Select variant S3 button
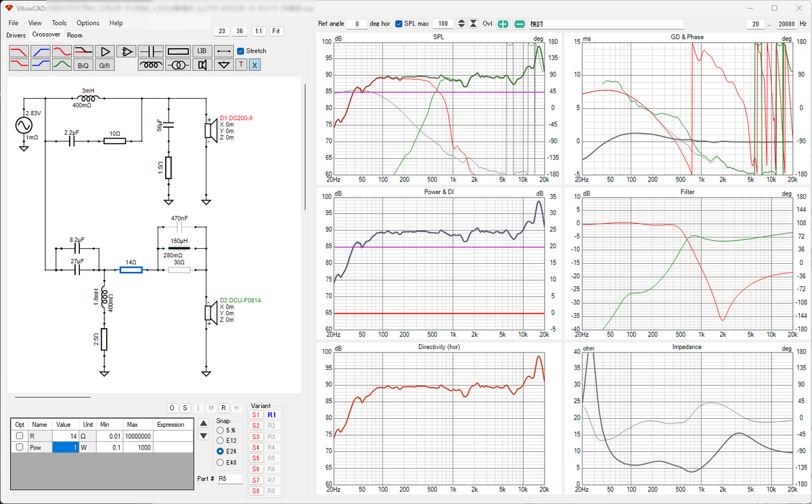 point(256,436)
